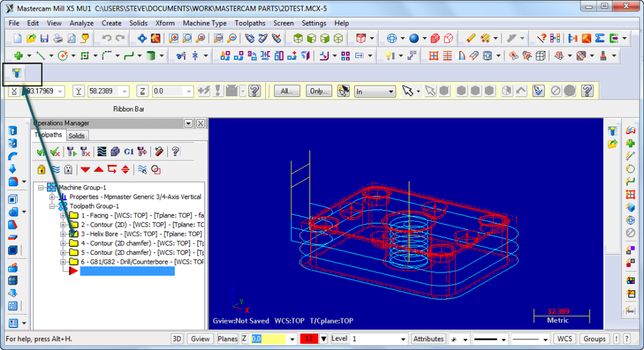Click the wireframe globe icon
Image resolution: width=644 pixels, height=350 pixels.
point(392,38)
